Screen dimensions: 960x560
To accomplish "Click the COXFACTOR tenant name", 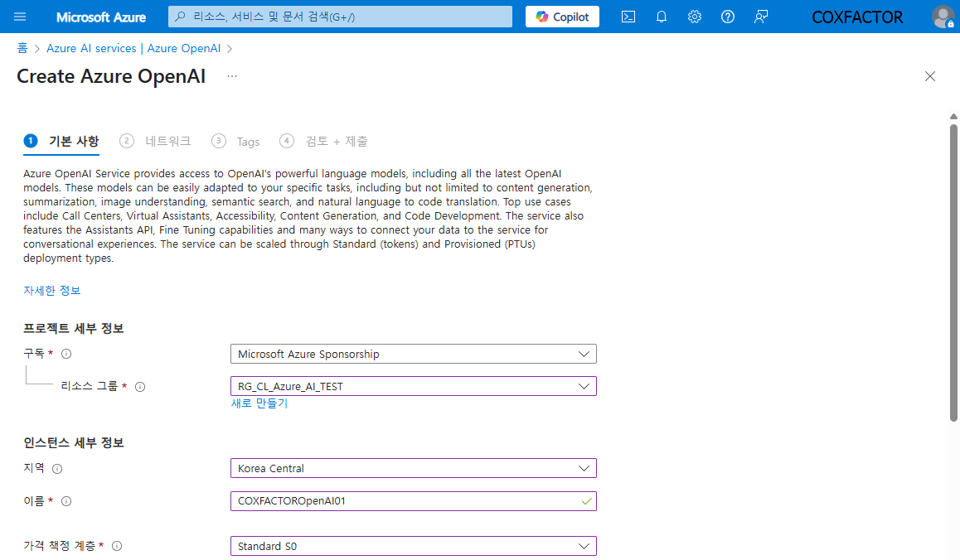I will pyautogui.click(x=857, y=17).
